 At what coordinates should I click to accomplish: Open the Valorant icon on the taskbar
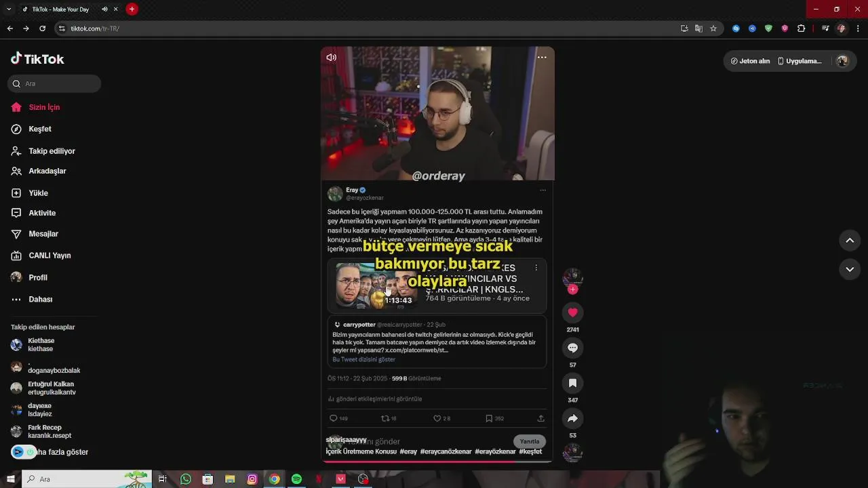[340, 479]
